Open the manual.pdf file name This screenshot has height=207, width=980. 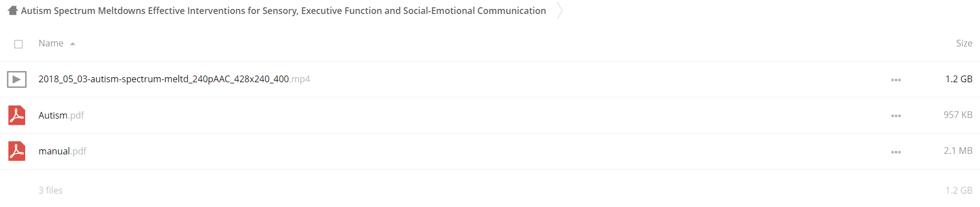[x=62, y=151]
